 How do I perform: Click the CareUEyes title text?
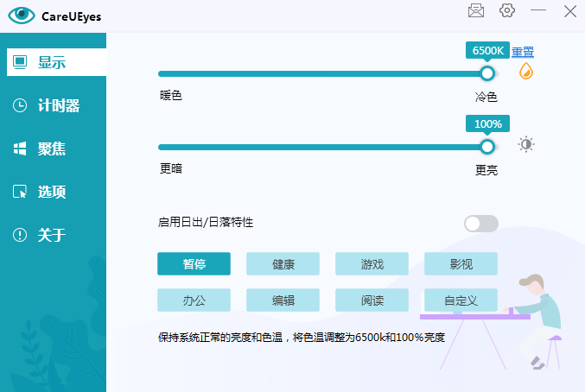pos(71,16)
